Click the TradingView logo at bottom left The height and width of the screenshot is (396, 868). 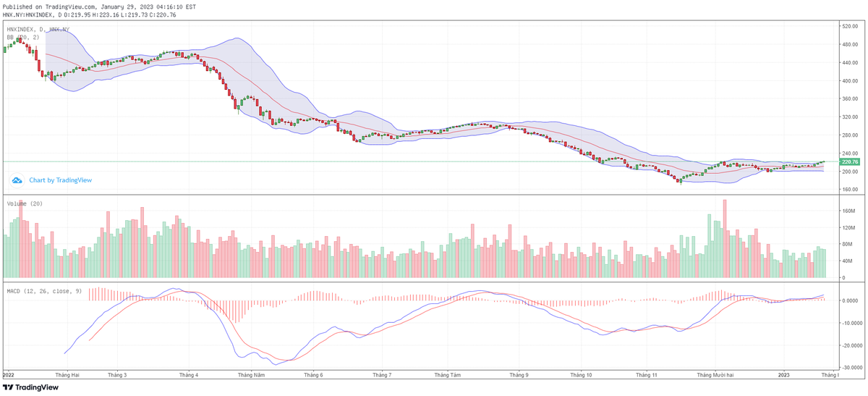pos(30,387)
